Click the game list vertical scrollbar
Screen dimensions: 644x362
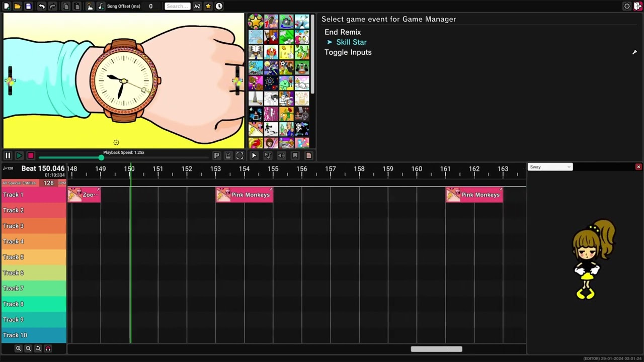coord(312,54)
